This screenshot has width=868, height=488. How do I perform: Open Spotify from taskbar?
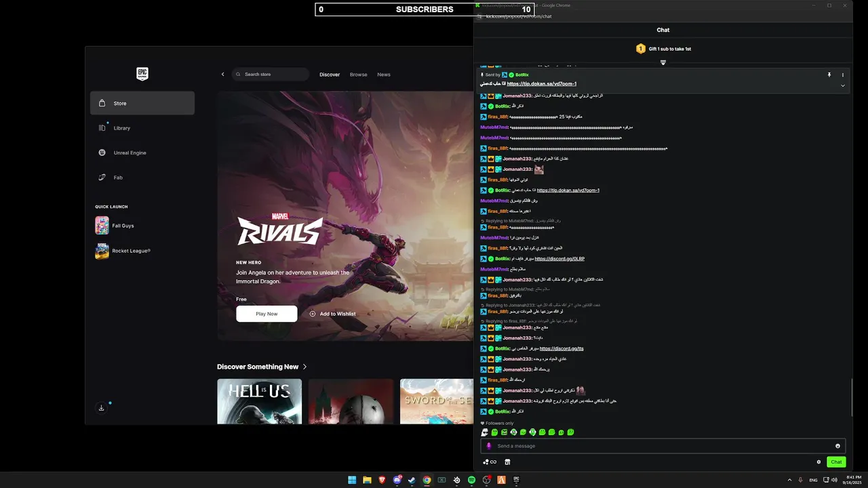471,480
